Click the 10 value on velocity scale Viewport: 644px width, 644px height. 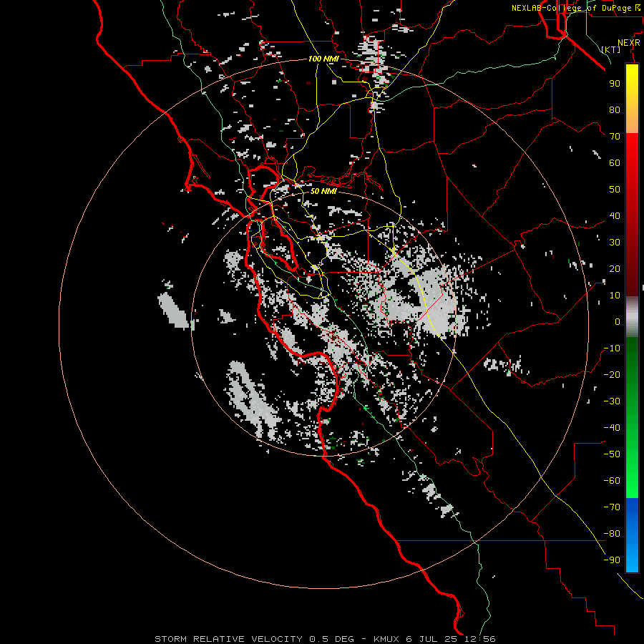(x=615, y=296)
